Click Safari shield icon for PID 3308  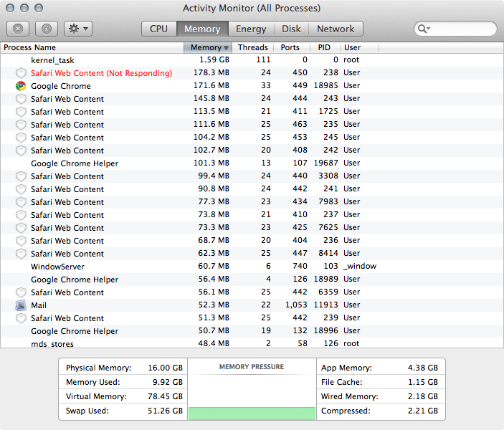click(x=21, y=176)
